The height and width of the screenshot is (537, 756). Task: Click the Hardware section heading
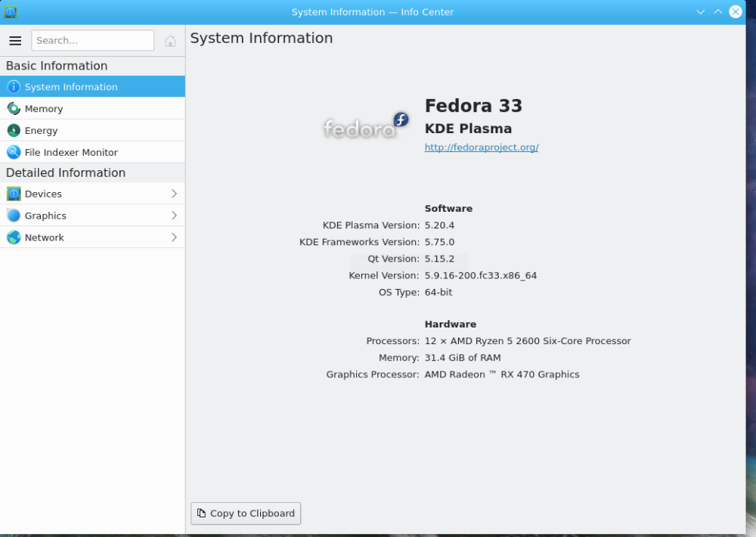tap(451, 324)
